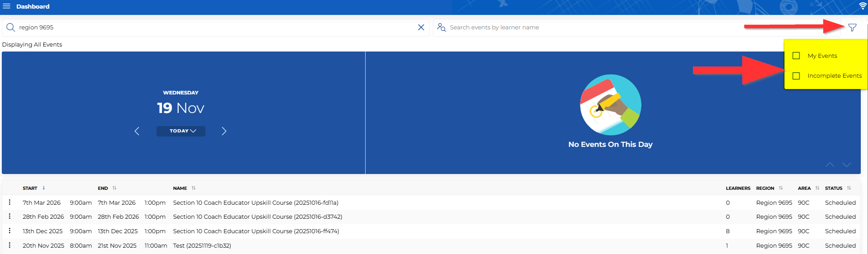The width and height of the screenshot is (868, 254).
Task: Open row options for 7th Mar 2026 event
Action: 9,202
